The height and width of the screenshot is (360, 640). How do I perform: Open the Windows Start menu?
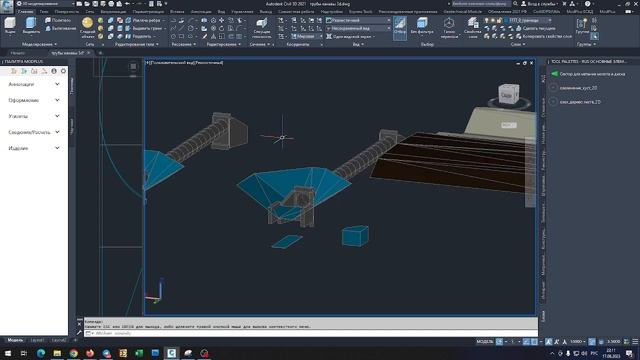pyautogui.click(x=7, y=353)
